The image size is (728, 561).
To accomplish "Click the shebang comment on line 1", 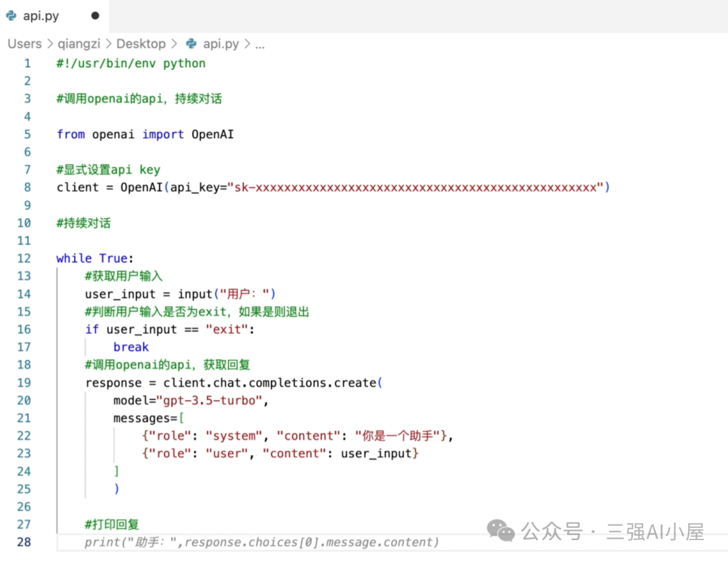I will click(x=131, y=63).
